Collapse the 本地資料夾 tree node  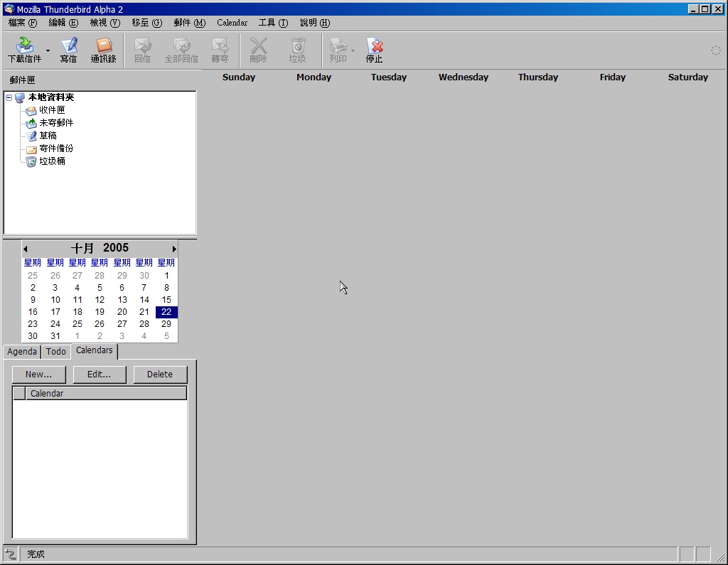coord(9,97)
